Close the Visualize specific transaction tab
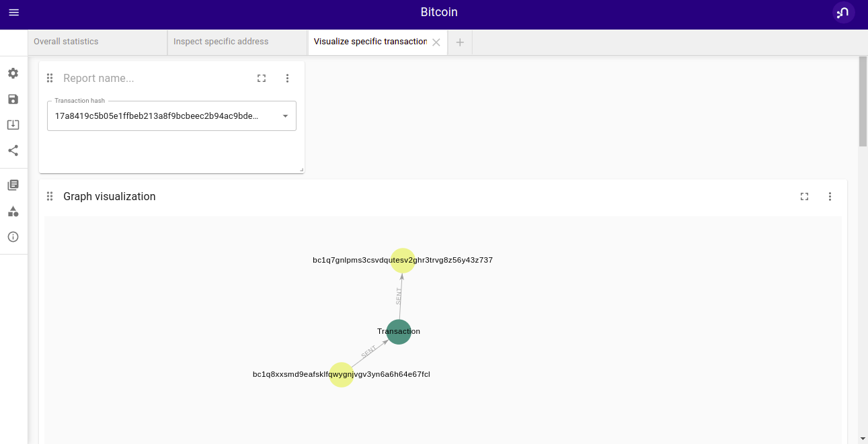 pyautogui.click(x=436, y=42)
